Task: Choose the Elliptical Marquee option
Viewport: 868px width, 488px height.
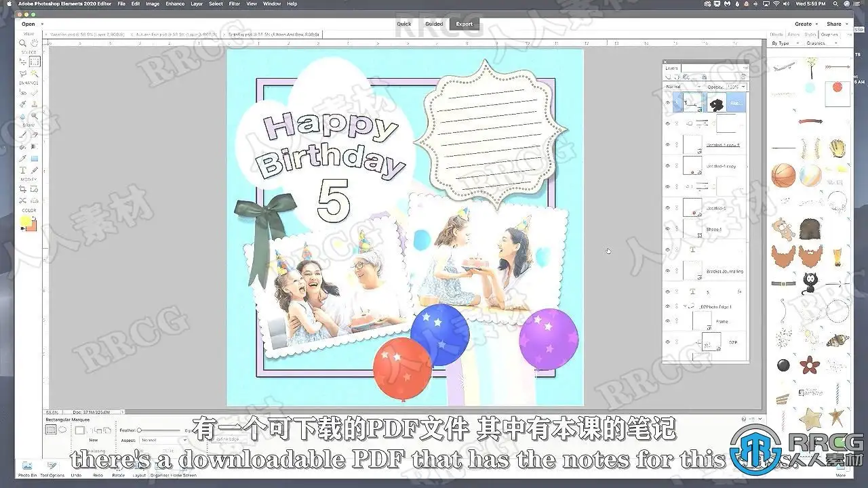Action: [62, 430]
